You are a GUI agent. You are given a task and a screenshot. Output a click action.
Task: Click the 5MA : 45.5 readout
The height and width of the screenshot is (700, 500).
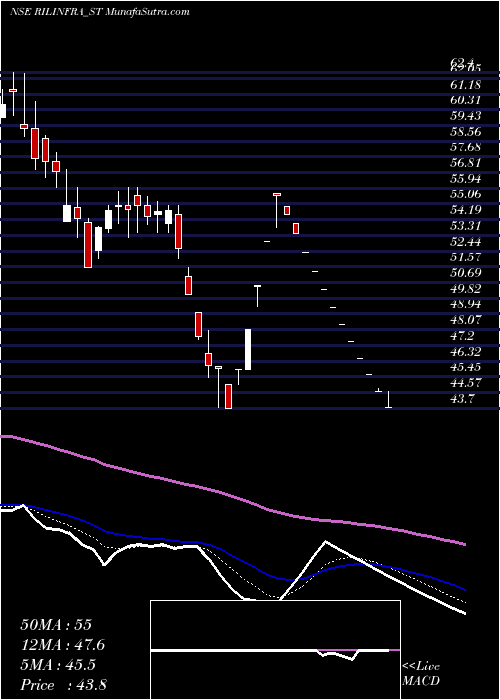click(58, 665)
